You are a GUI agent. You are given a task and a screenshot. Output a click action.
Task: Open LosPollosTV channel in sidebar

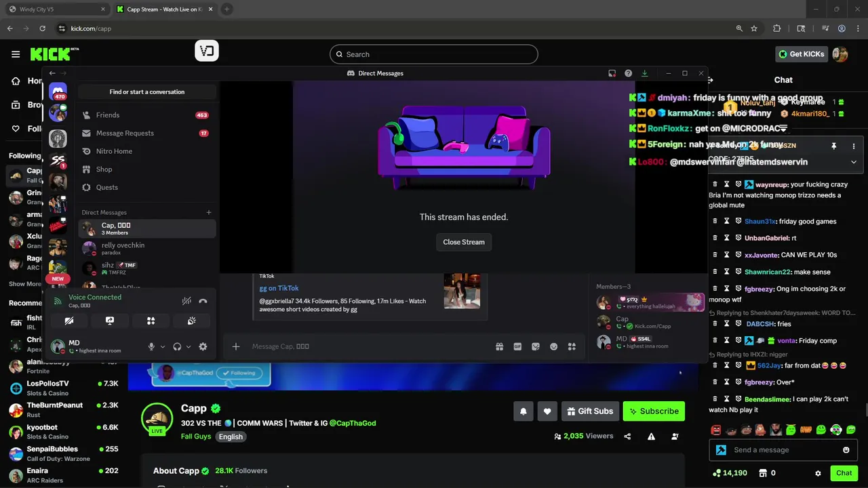(64, 388)
